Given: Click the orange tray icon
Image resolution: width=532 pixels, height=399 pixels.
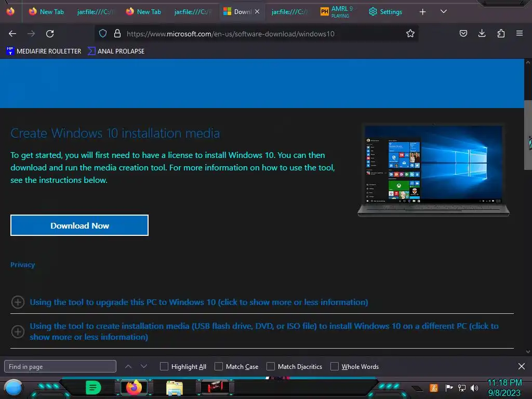Looking at the screenshot, I should click(434, 388).
